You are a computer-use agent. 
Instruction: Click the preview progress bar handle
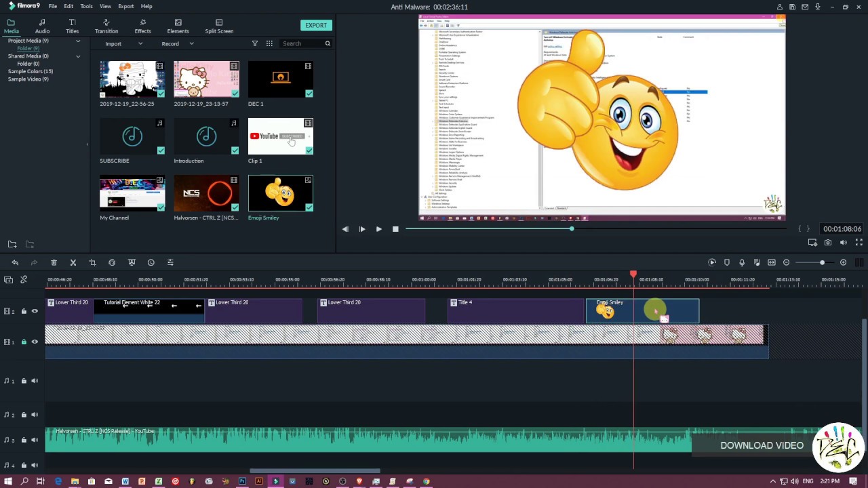(572, 229)
